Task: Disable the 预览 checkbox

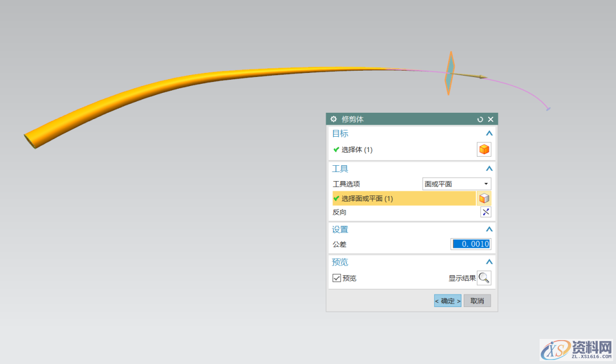Action: tap(336, 278)
